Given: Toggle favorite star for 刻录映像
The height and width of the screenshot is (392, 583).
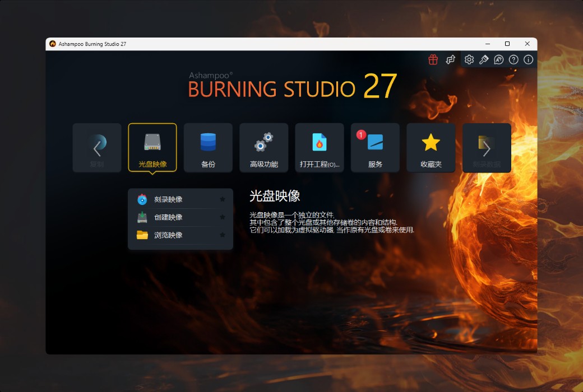Looking at the screenshot, I should 222,199.
